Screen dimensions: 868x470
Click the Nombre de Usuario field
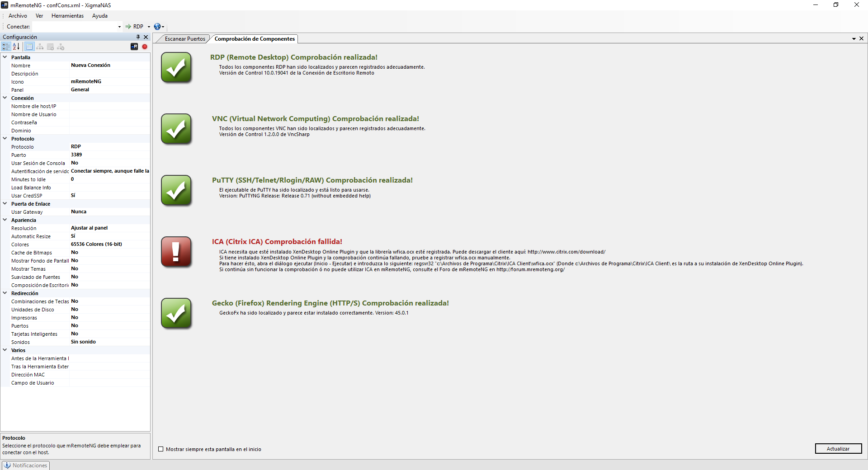tap(110, 114)
